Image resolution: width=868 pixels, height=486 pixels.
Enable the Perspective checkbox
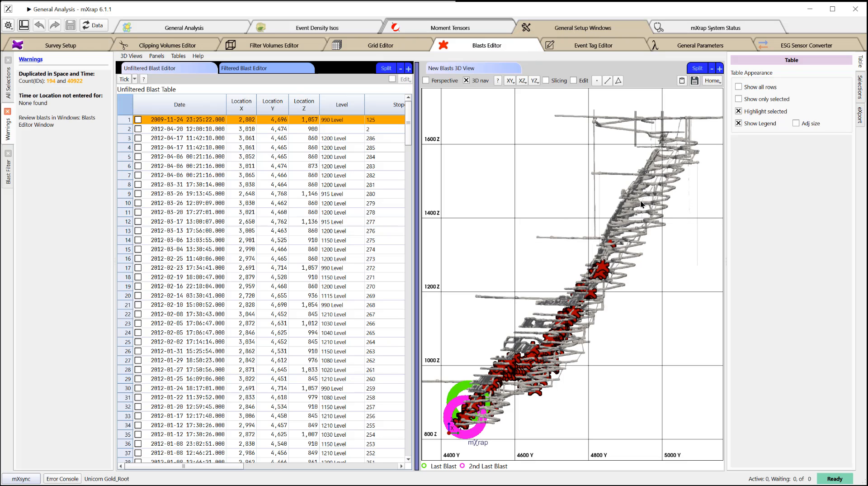click(x=426, y=81)
